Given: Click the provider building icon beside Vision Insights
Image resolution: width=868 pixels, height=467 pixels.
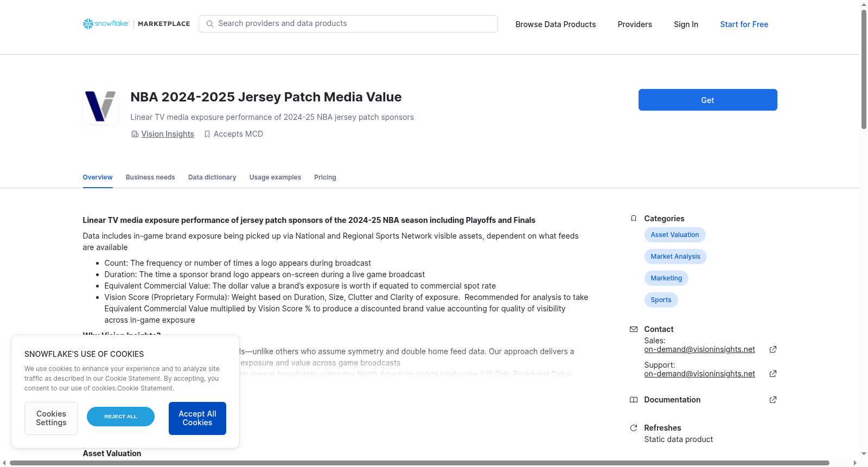Looking at the screenshot, I should tap(135, 134).
